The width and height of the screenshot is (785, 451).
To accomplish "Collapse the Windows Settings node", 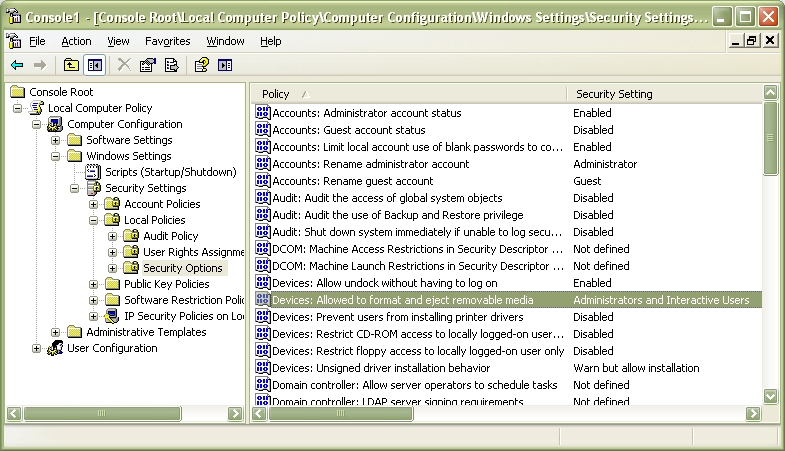I will [56, 156].
